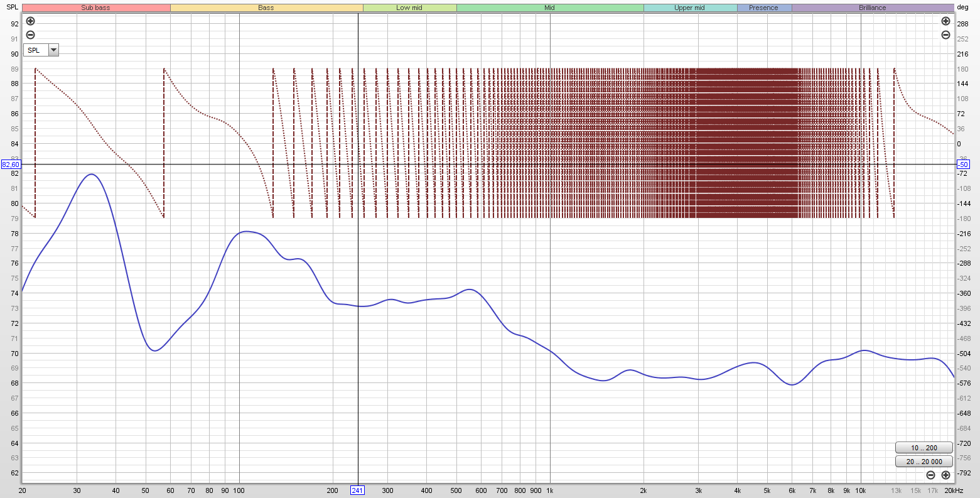Click the -50 phase cursor readout
The width and height of the screenshot is (980, 498).
[962, 165]
